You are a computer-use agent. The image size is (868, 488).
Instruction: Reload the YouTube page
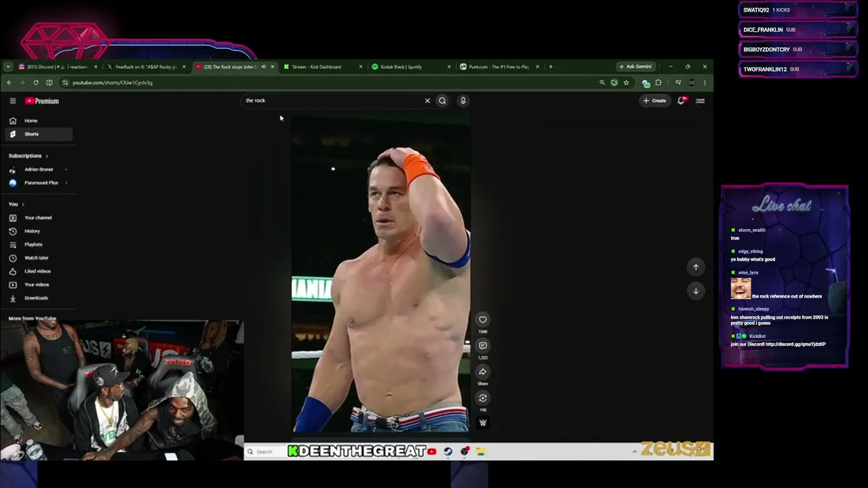[x=36, y=83]
